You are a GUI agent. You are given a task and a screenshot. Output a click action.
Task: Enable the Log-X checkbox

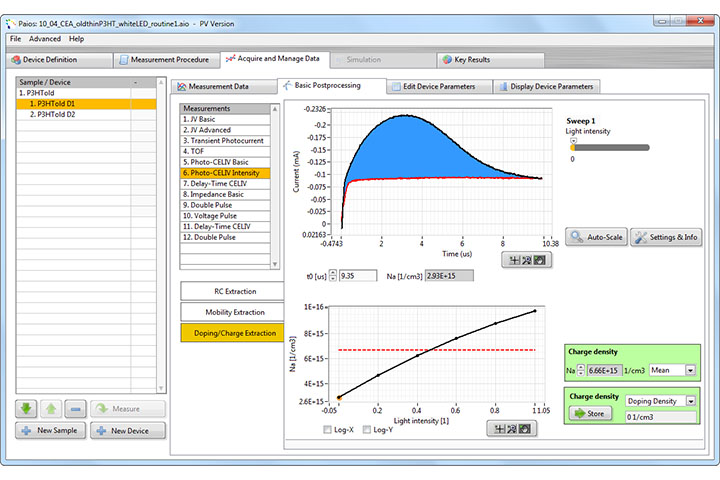tap(327, 429)
